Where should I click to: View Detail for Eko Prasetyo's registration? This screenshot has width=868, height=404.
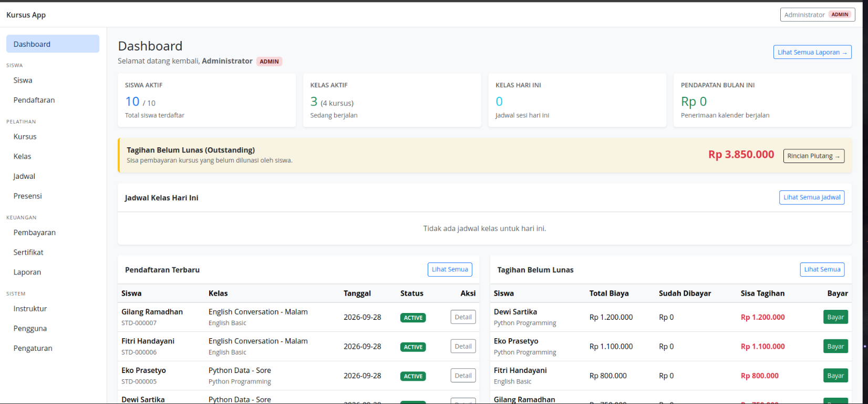point(463,376)
